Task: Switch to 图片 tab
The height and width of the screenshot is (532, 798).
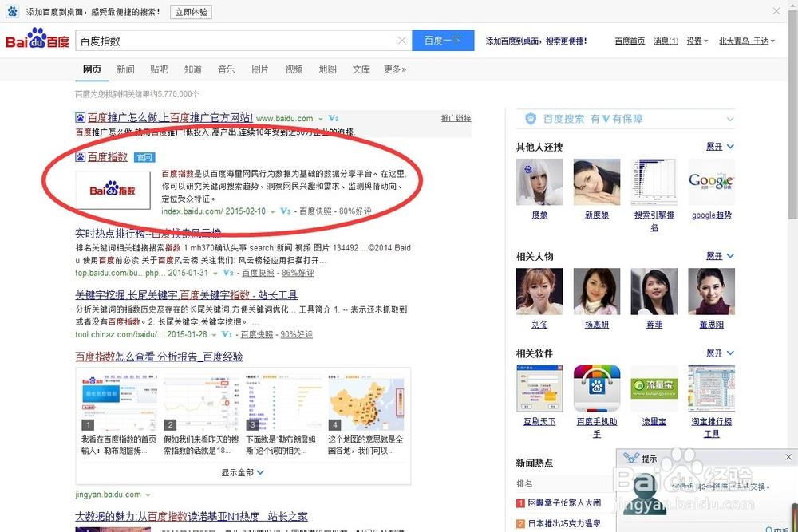Action: click(x=259, y=69)
